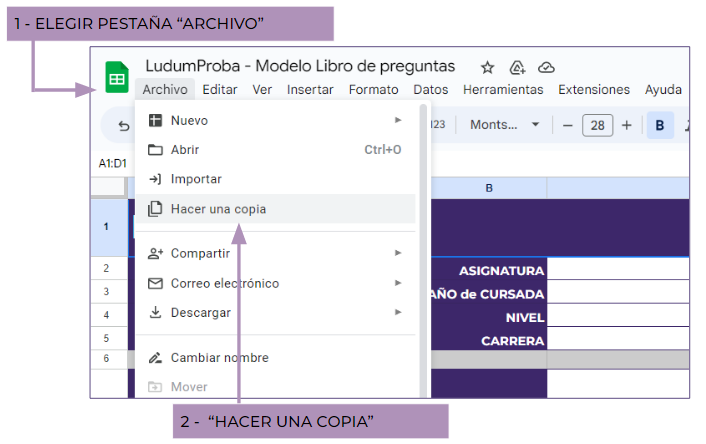Decrease font size with minus button
The height and width of the screenshot is (444, 706).
(567, 125)
